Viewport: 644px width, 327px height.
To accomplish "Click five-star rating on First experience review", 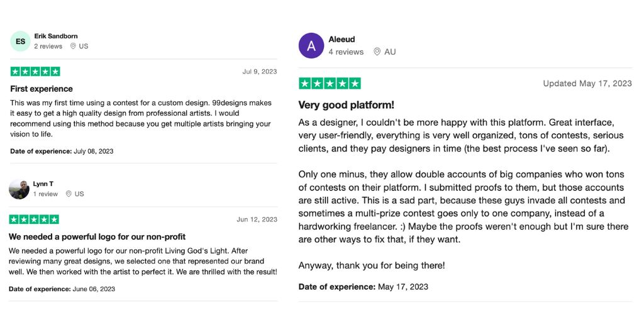I will tap(35, 72).
